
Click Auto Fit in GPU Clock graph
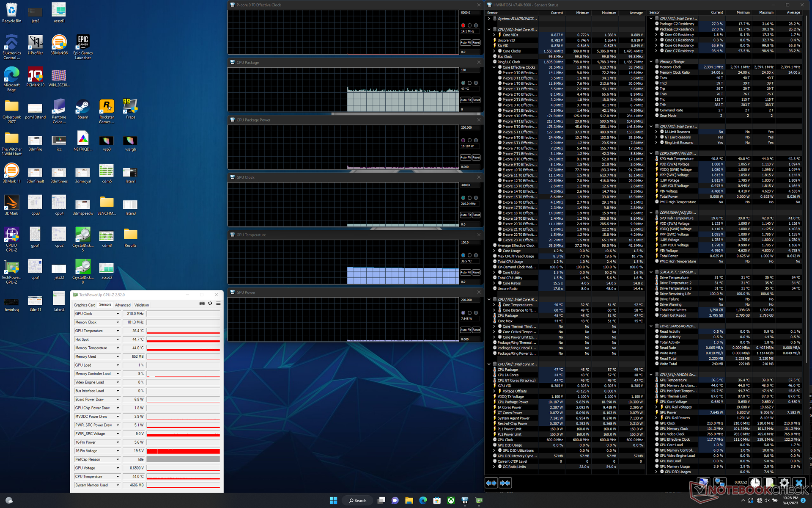click(465, 215)
